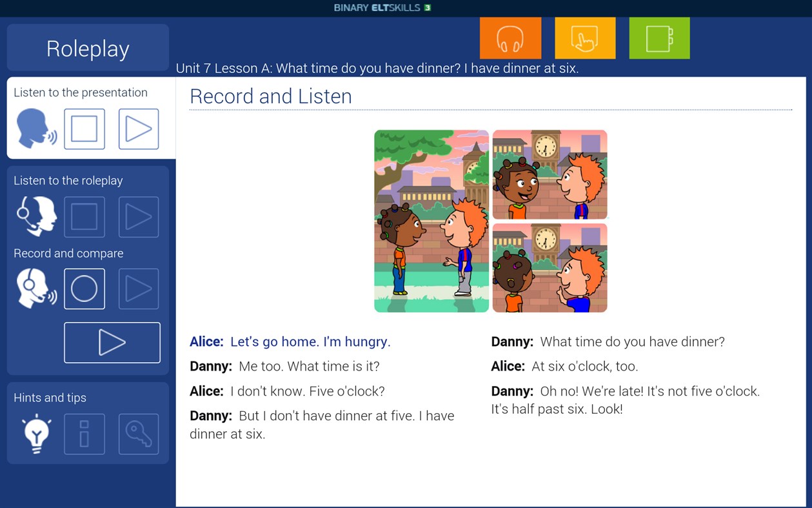Viewport: 812px width, 508px height.
Task: Select the record and compare headset icon
Action: [35, 289]
